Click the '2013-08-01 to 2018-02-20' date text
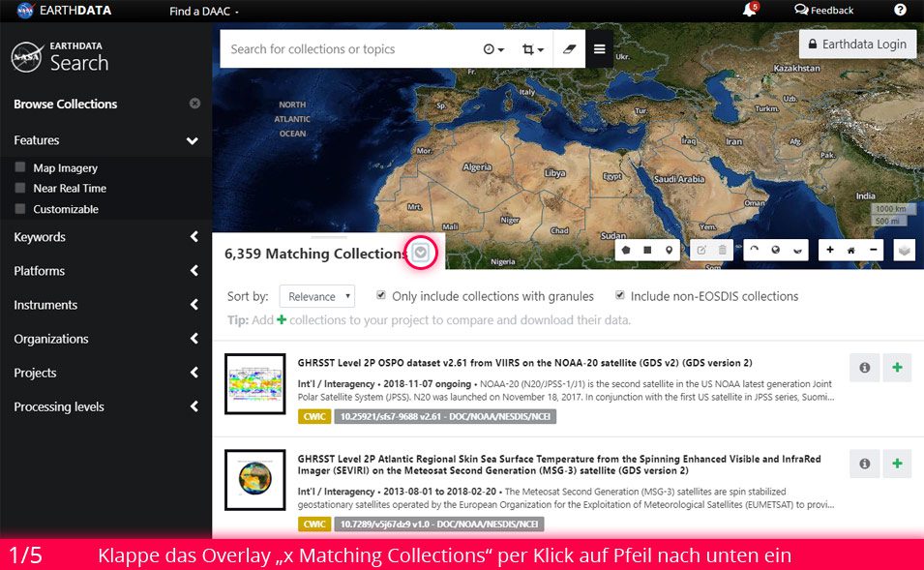 coord(439,491)
